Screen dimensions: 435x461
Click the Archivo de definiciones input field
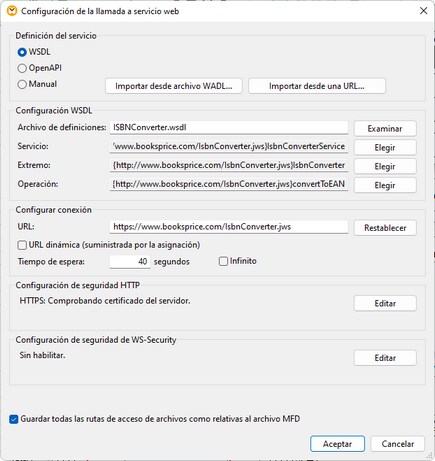pyautogui.click(x=229, y=127)
